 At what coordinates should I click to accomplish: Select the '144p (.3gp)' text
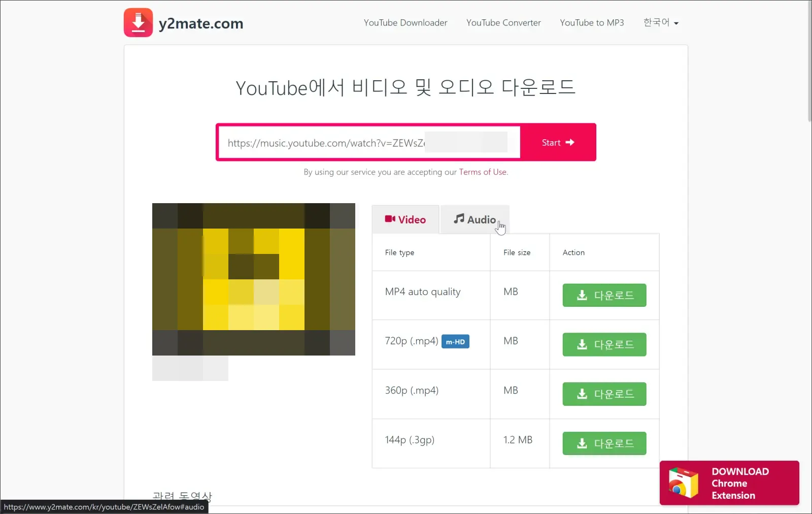(x=410, y=440)
